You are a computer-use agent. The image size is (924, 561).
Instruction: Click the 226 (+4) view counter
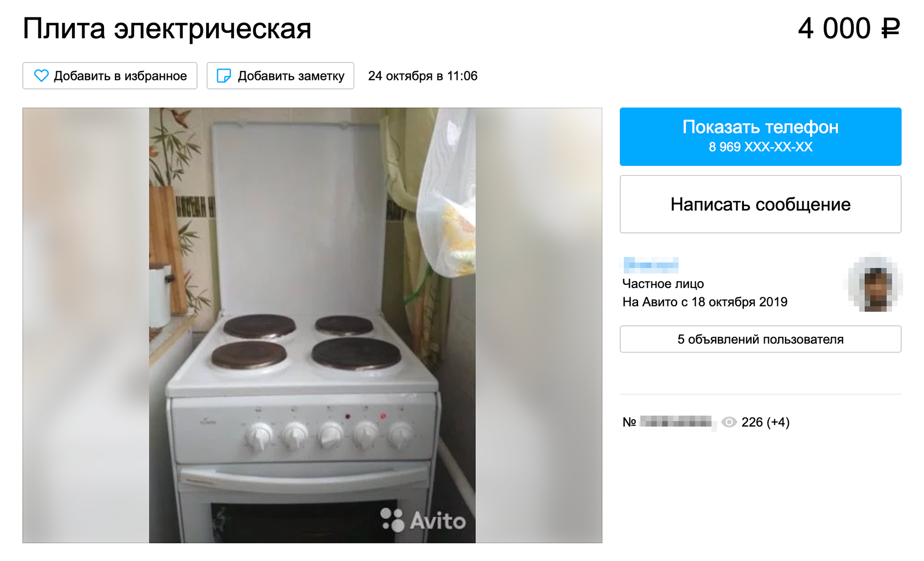tap(766, 422)
